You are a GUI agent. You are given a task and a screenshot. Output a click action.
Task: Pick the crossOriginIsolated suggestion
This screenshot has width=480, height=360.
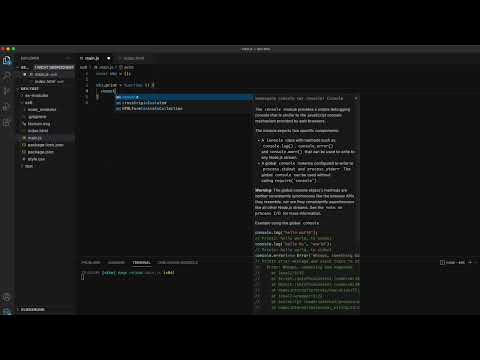pyautogui.click(x=184, y=103)
